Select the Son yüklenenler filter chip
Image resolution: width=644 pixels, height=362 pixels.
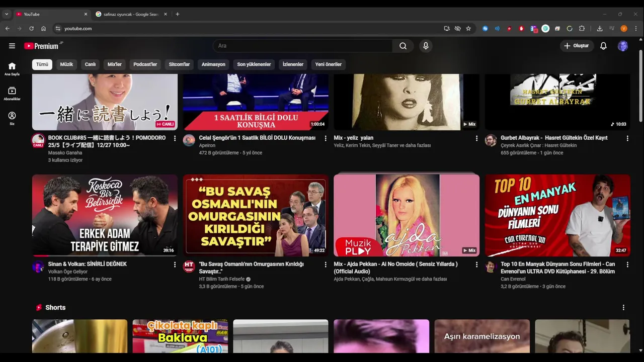[254, 64]
